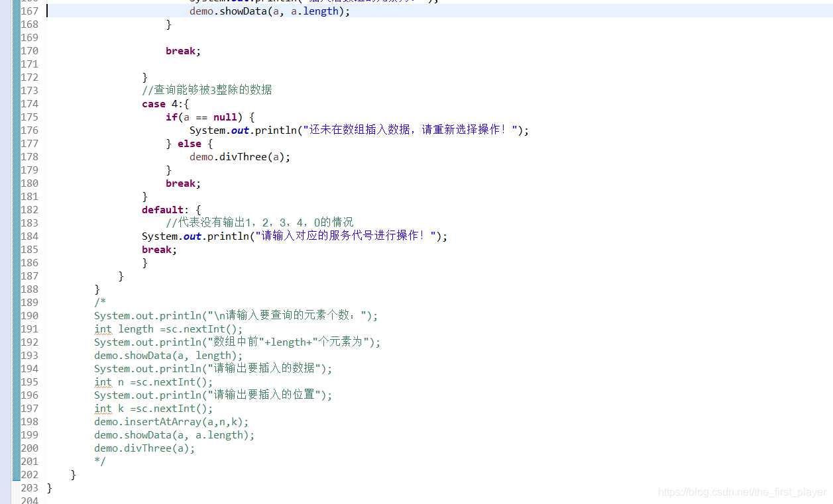Click the break; statement on line 185

[x=159, y=250]
